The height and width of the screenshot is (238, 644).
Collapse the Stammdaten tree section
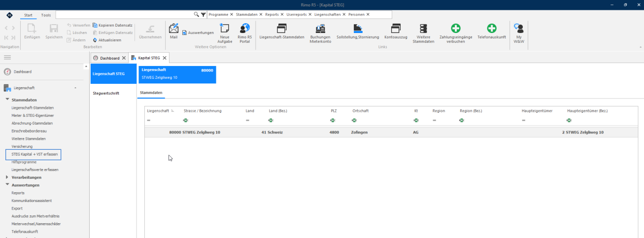coord(7,100)
